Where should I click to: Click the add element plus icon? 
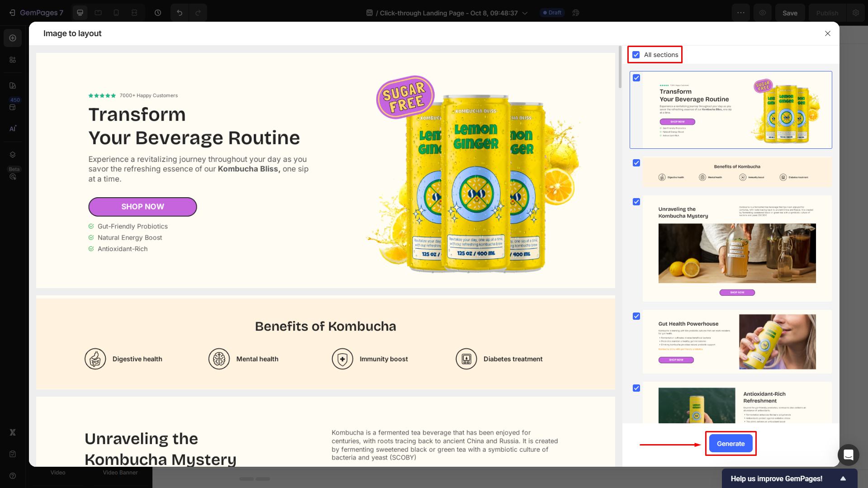[13, 38]
